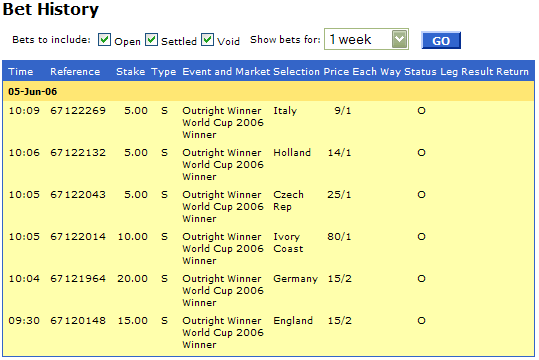
Task: Click reference number 67122043
Action: pos(78,195)
